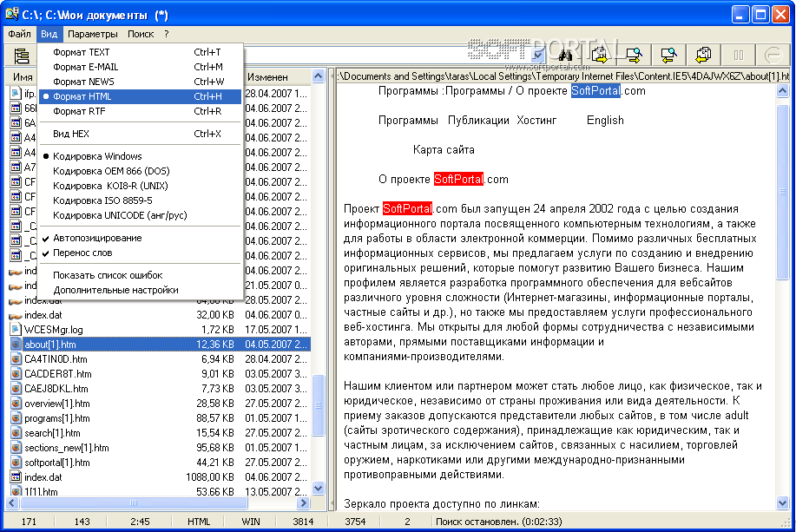Viewport: 796px width, 532px height.
Task: Click the icon of WCESMgr.log
Action: pyautogui.click(x=16, y=330)
